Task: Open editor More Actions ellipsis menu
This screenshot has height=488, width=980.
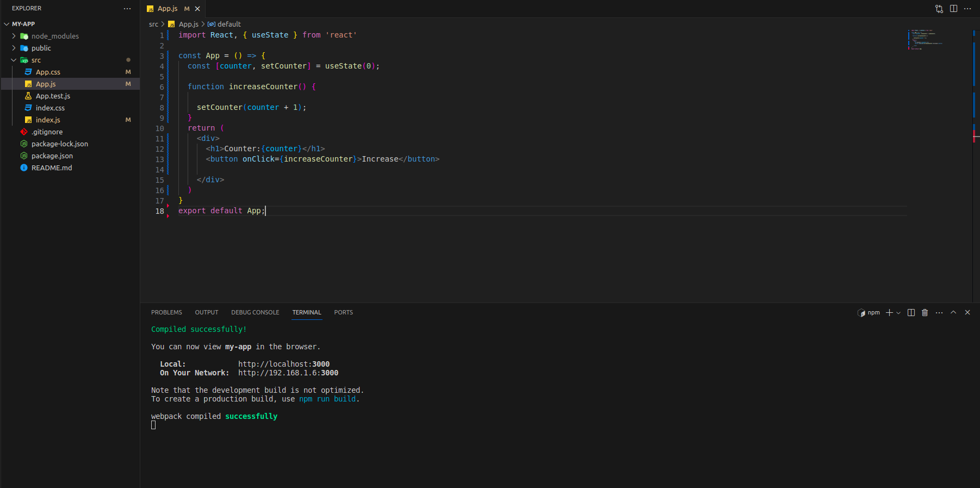Action: click(967, 9)
